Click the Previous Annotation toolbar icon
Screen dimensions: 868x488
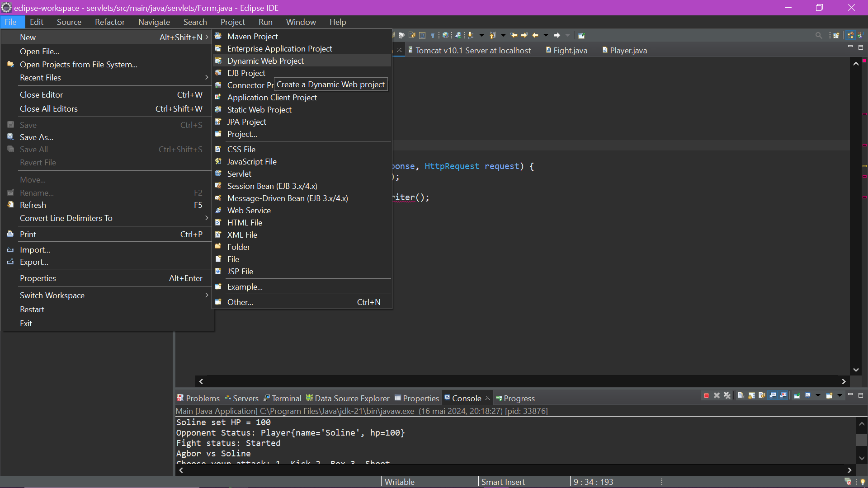[493, 35]
